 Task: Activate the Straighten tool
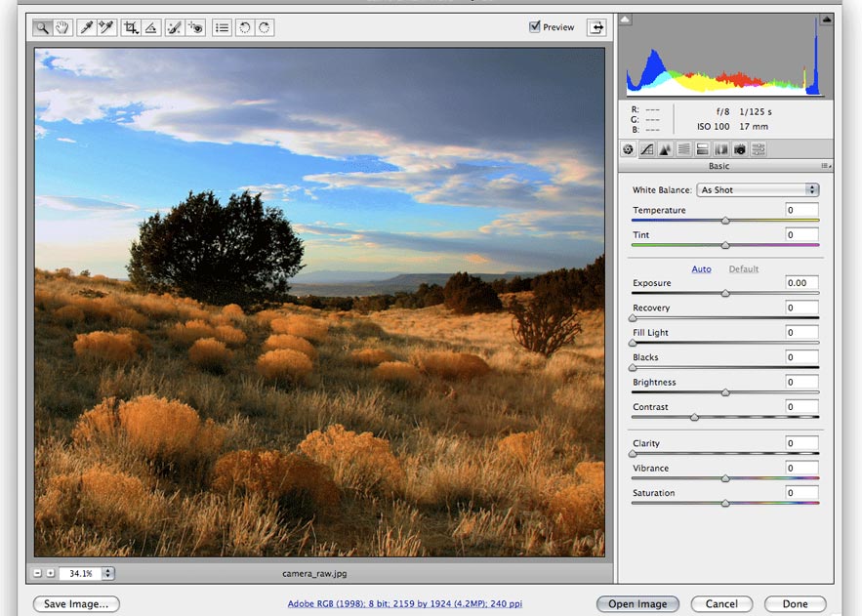coord(150,28)
